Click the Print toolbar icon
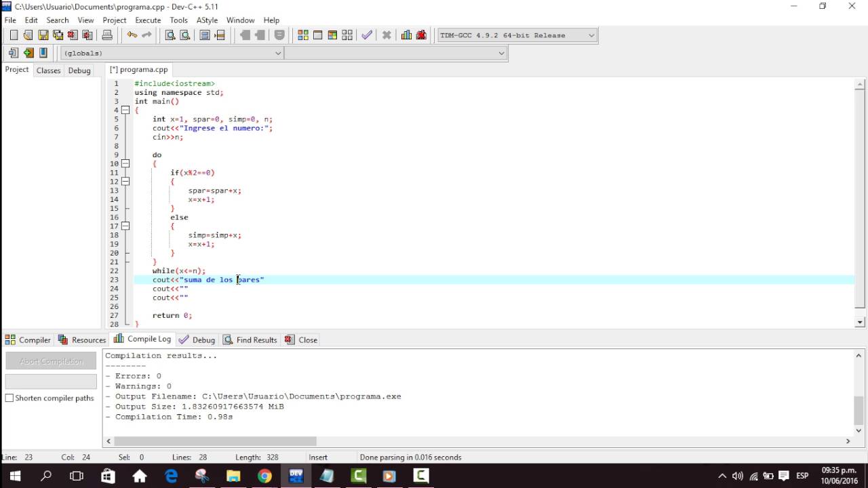The width and height of the screenshot is (868, 488). [x=107, y=35]
